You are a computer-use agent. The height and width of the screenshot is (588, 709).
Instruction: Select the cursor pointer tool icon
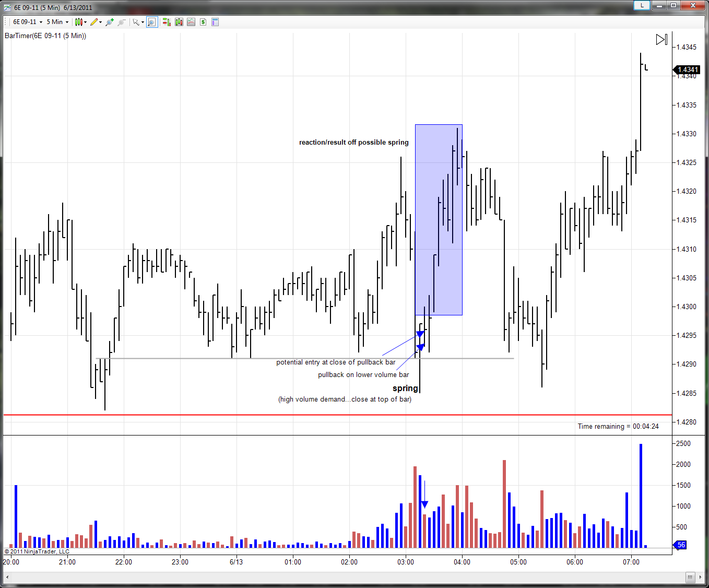coord(136,22)
